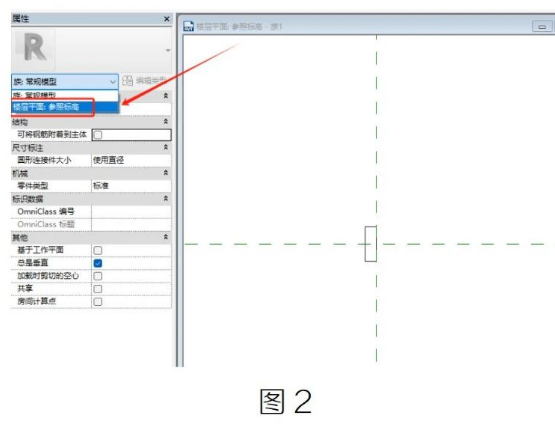The height and width of the screenshot is (432, 555).
Task: Enable 可将钢筋附着到主体 checkbox
Action: (x=98, y=135)
